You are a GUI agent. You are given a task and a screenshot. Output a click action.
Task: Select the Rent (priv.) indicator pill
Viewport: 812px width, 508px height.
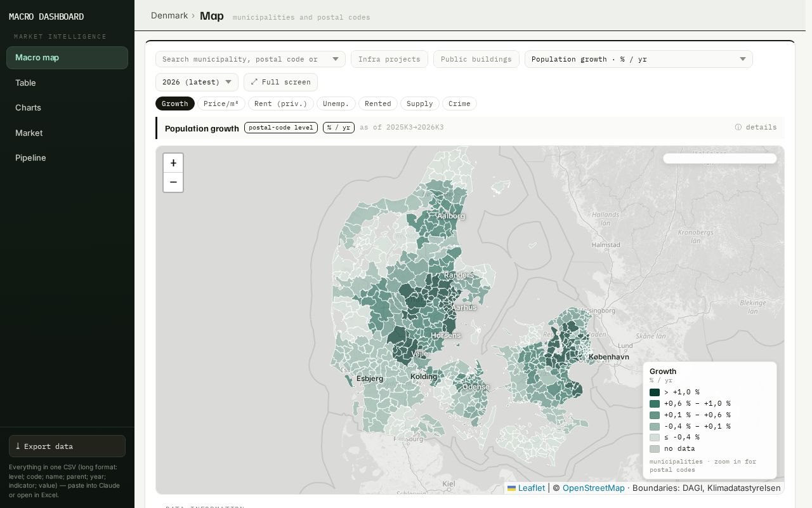(x=280, y=104)
